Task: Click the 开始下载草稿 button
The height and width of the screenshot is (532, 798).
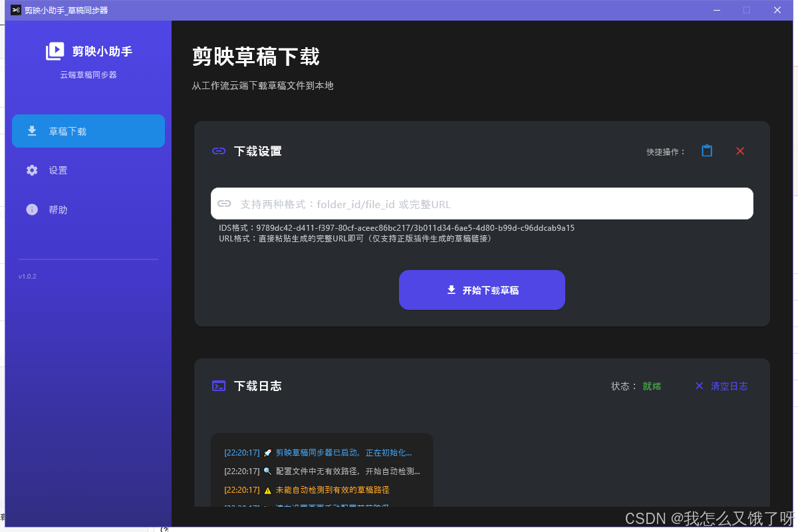Action: point(482,290)
